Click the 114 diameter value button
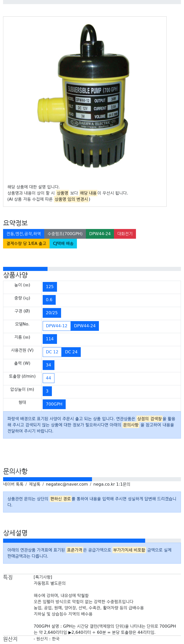 coord(50,339)
